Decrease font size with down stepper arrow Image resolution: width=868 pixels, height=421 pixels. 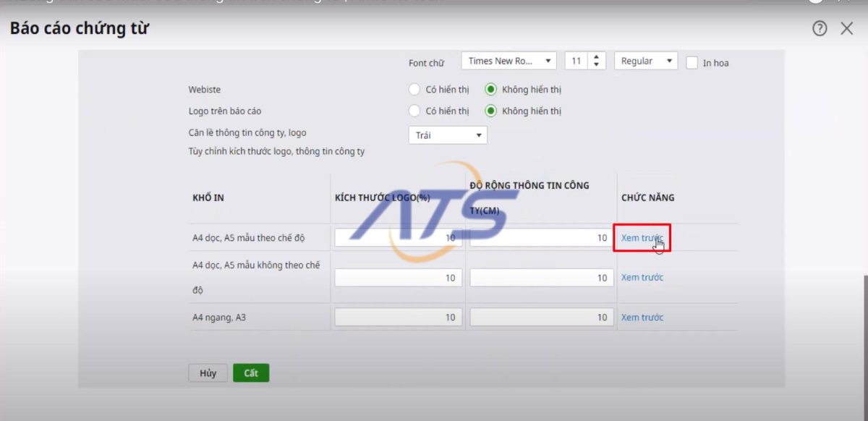pyautogui.click(x=596, y=65)
